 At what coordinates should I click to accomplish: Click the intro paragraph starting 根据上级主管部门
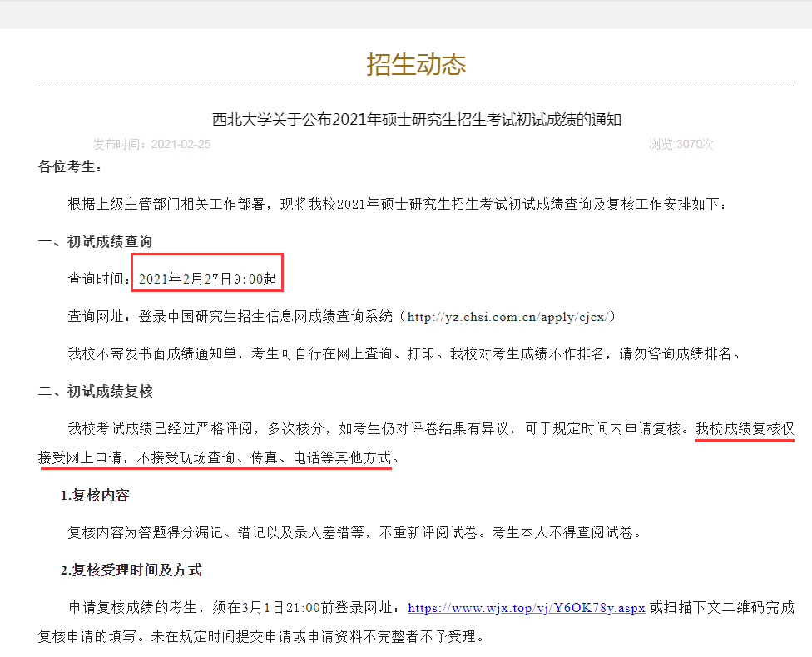pos(398,205)
